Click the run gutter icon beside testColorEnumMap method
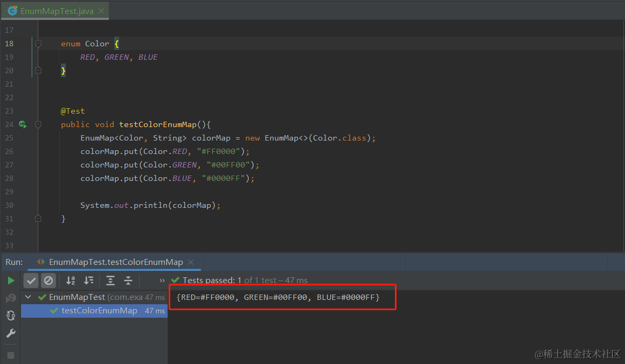625x364 pixels. [22, 124]
